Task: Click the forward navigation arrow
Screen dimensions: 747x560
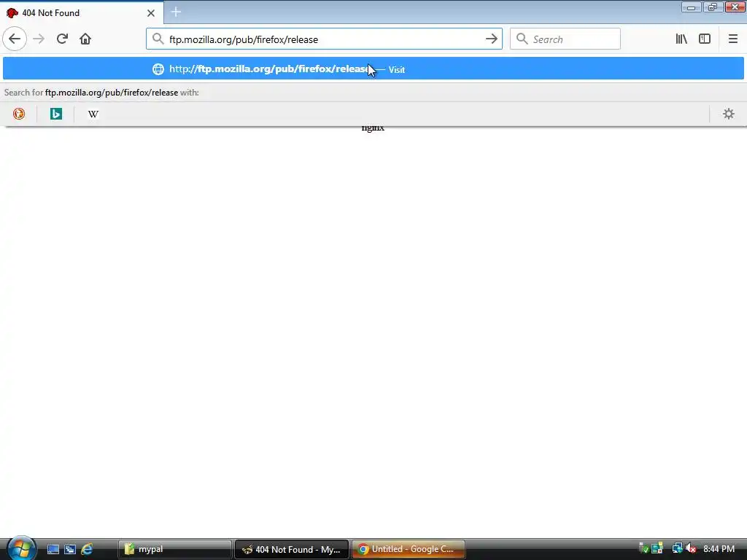Action: (39, 39)
